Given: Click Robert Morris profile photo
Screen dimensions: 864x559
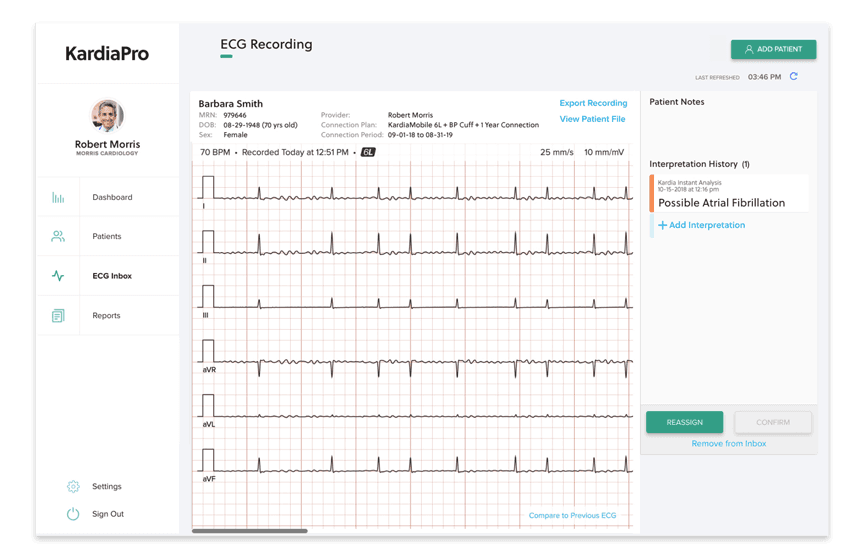Looking at the screenshot, I should pyautogui.click(x=107, y=116).
